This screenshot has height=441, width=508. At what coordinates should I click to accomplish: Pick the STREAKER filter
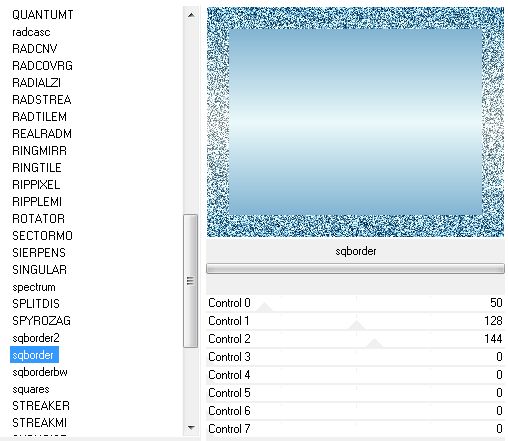coord(41,406)
